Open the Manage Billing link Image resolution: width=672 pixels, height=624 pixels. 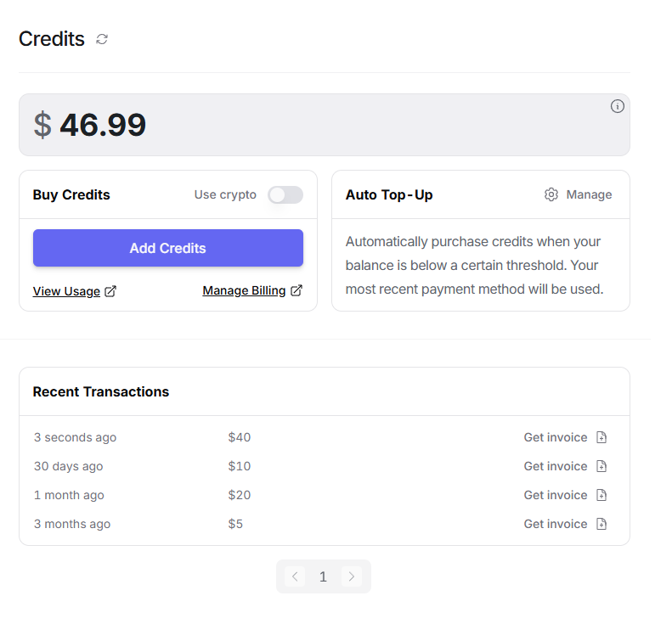244,290
